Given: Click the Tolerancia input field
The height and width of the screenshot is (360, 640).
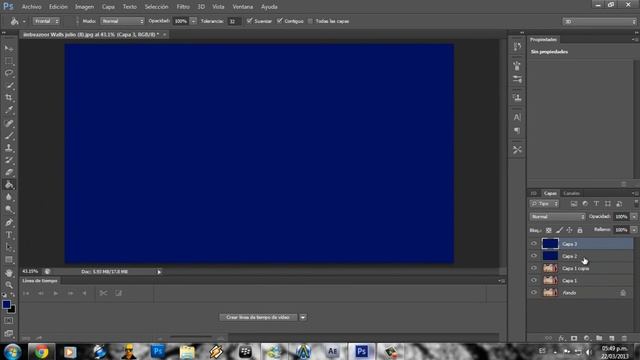Looking at the screenshot, I should coord(233,21).
